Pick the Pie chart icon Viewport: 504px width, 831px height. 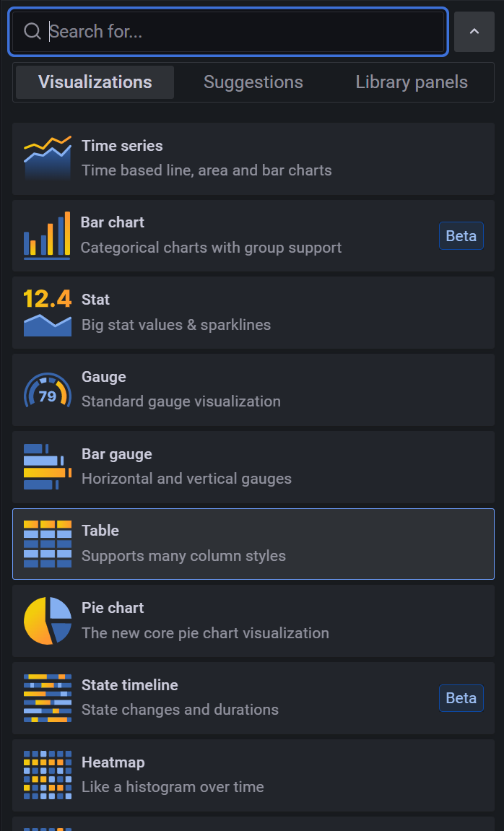click(47, 621)
